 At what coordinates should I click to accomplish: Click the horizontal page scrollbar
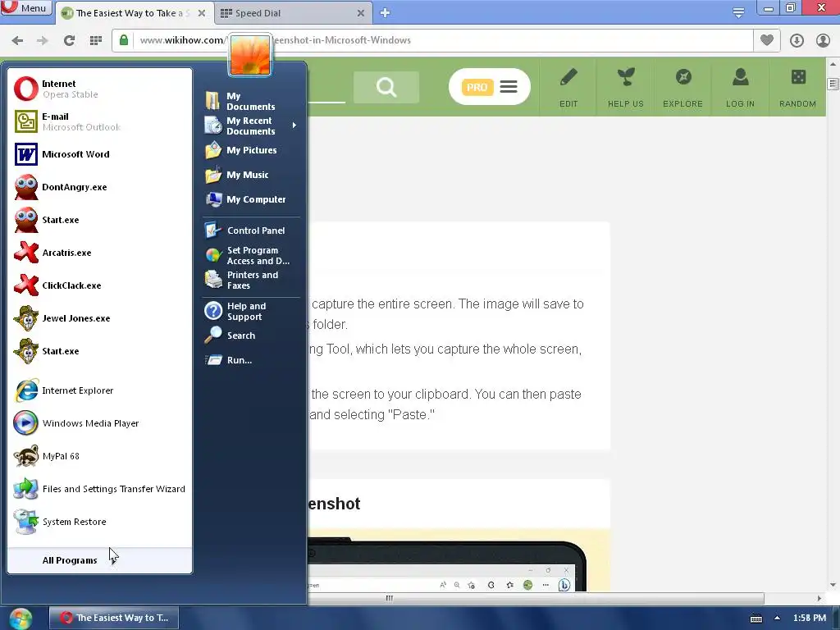tap(536, 598)
